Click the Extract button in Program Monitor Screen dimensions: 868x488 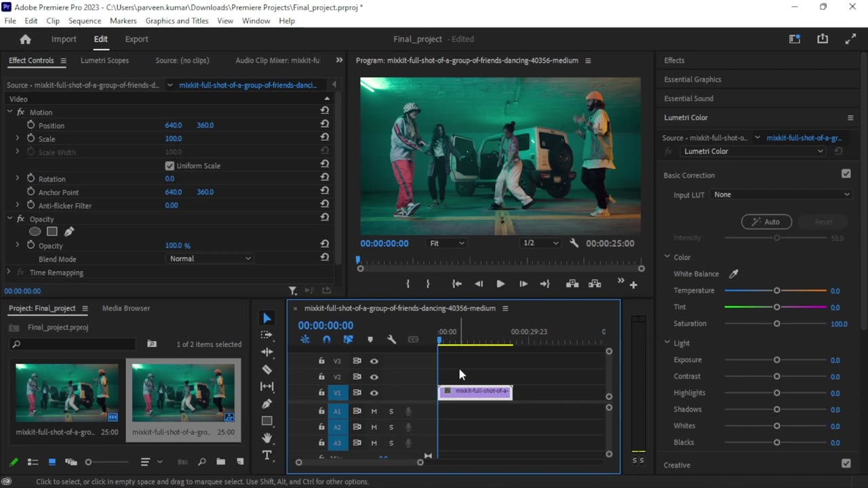[595, 284]
